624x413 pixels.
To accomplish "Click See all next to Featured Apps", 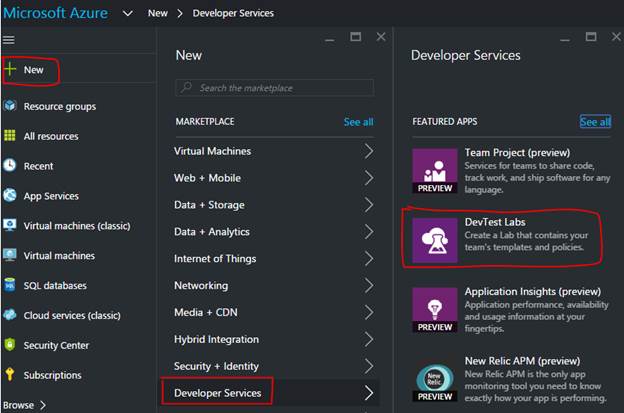I will tap(595, 122).
